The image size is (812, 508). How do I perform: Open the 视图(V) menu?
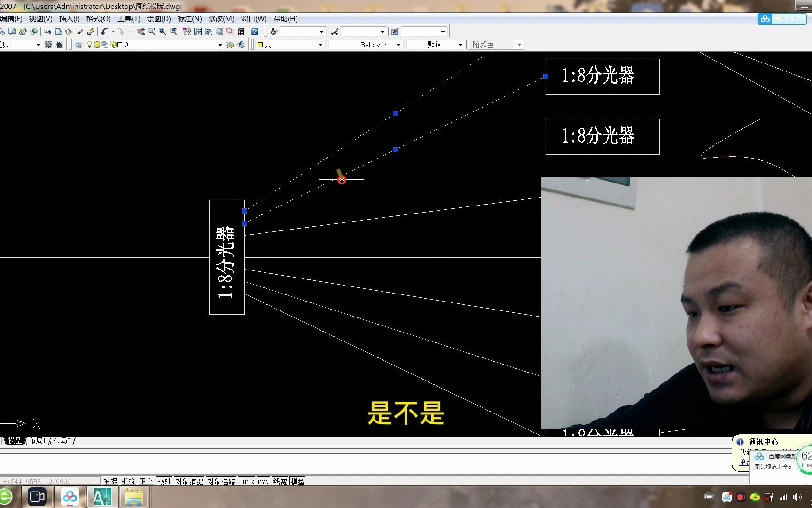(x=40, y=19)
